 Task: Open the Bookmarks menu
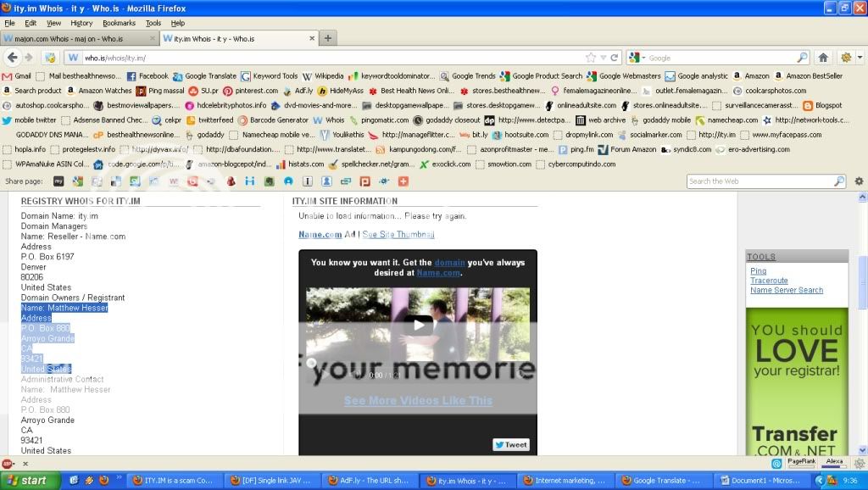(x=119, y=23)
